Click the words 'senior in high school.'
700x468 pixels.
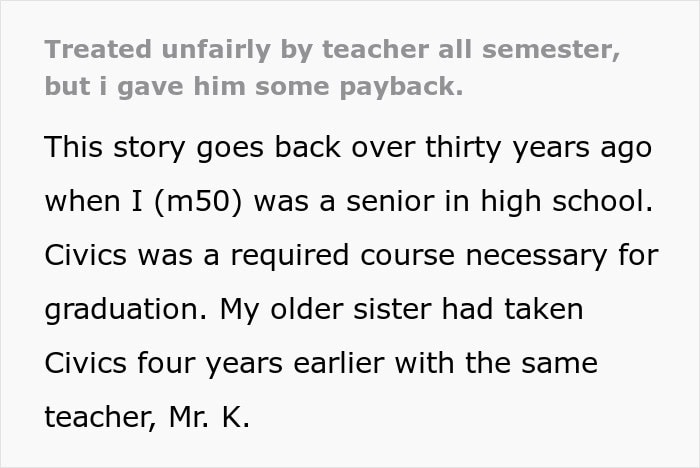500,201
